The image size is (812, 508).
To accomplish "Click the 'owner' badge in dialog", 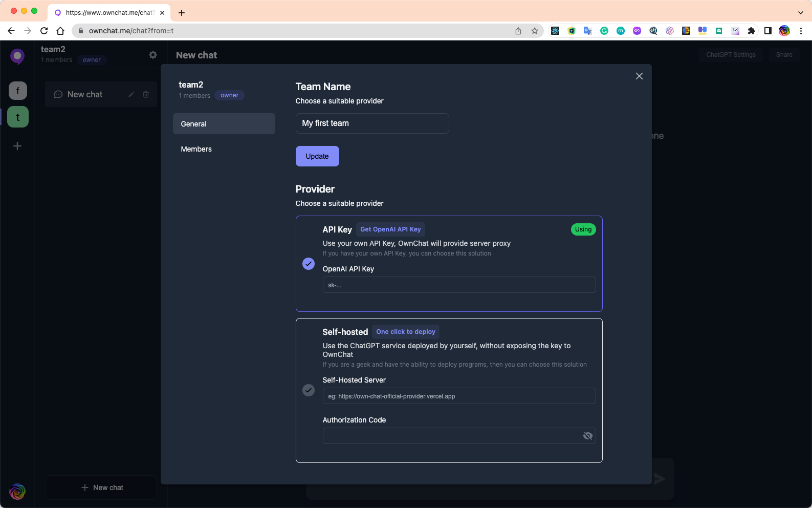I will tap(229, 95).
